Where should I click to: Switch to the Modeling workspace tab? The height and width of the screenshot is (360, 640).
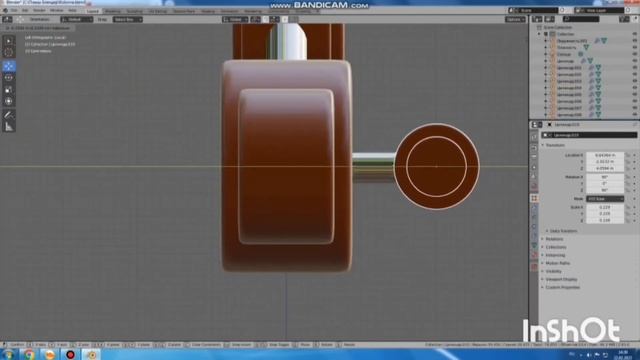pos(113,11)
